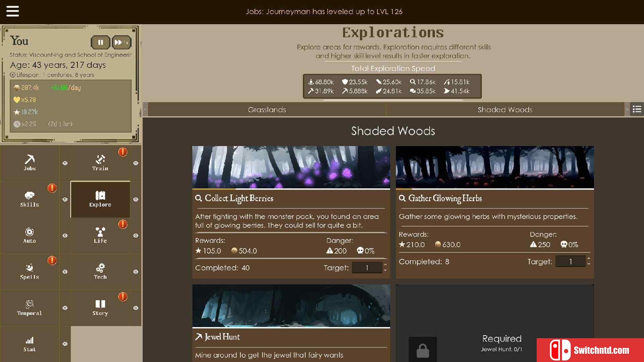Image resolution: width=644 pixels, height=362 pixels.
Task: Open the Auto panel
Action: 30,236
